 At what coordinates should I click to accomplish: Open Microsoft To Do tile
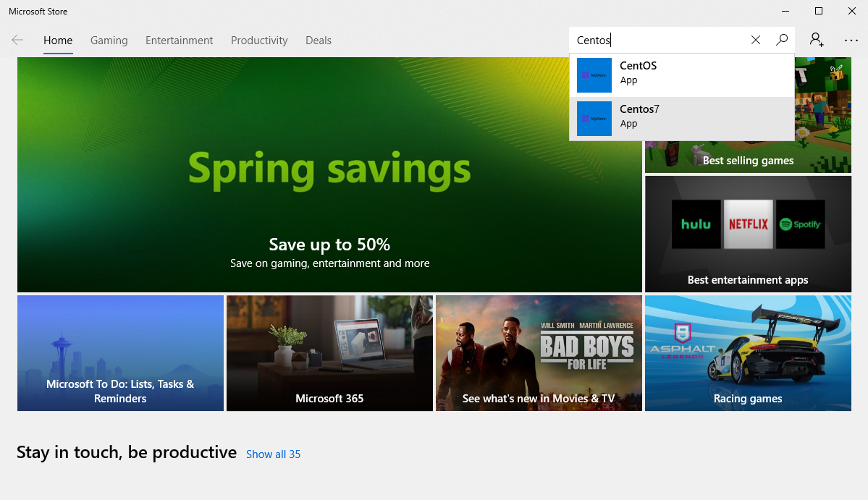tap(120, 353)
